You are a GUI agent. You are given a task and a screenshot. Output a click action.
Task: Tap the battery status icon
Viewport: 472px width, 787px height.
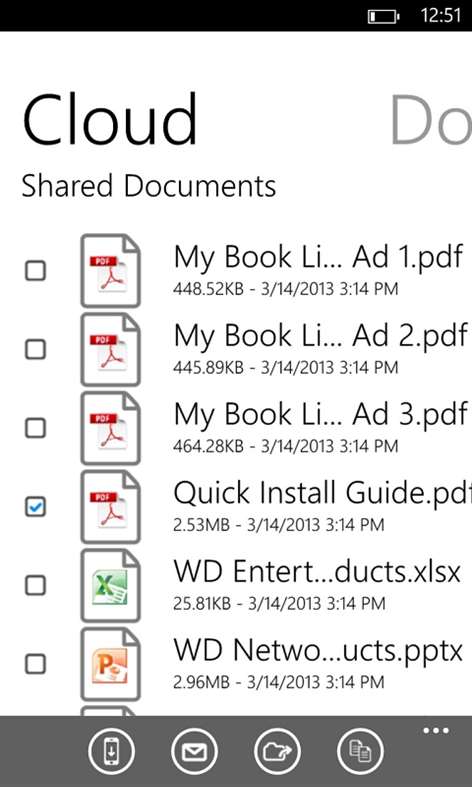pyautogui.click(x=384, y=17)
